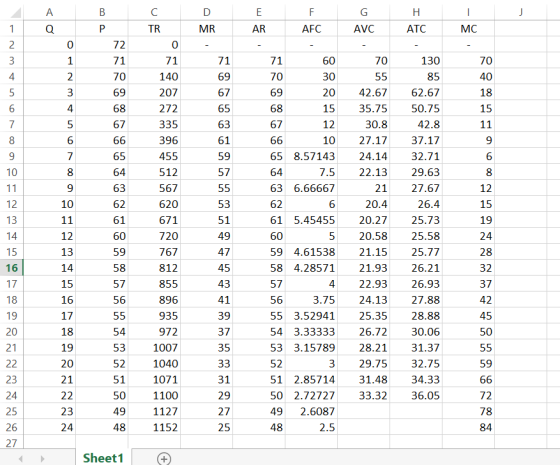This screenshot has width=560, height=465.
Task: Click the P header cell
Action: [102, 29]
